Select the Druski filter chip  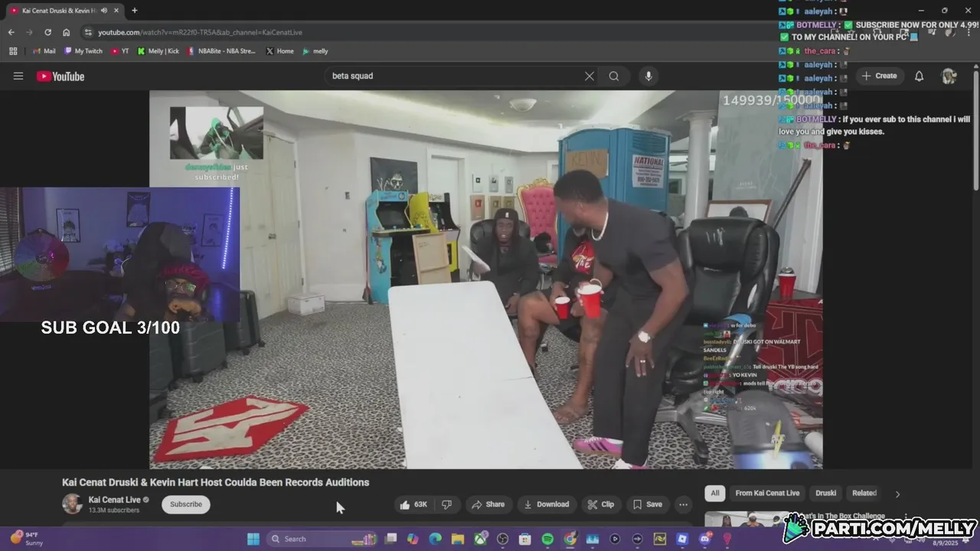(825, 493)
